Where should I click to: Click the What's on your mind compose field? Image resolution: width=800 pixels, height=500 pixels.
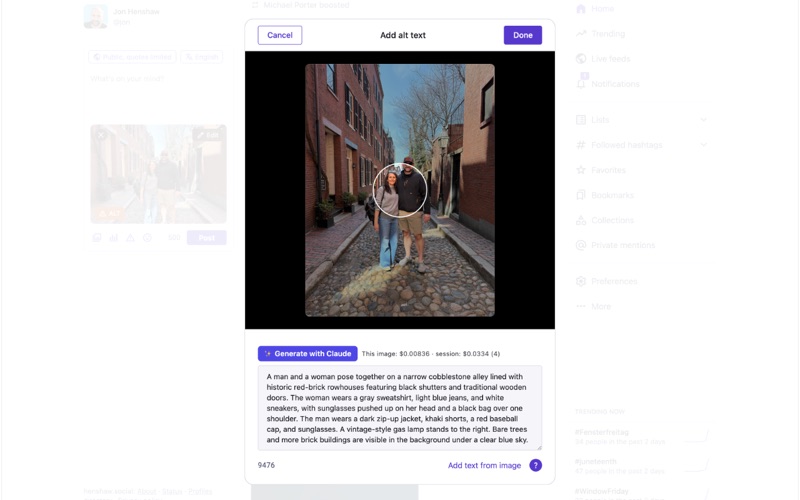click(x=158, y=92)
